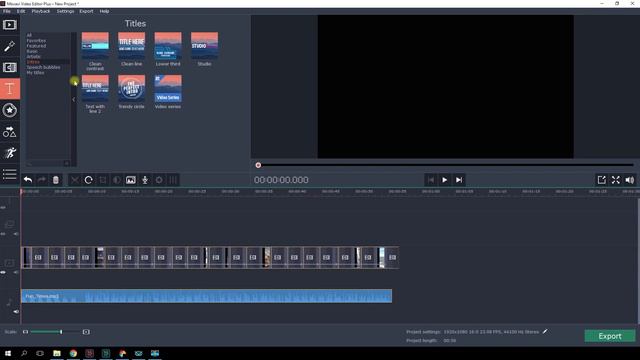Choose the Clean contrast title thumbnail

(95, 46)
